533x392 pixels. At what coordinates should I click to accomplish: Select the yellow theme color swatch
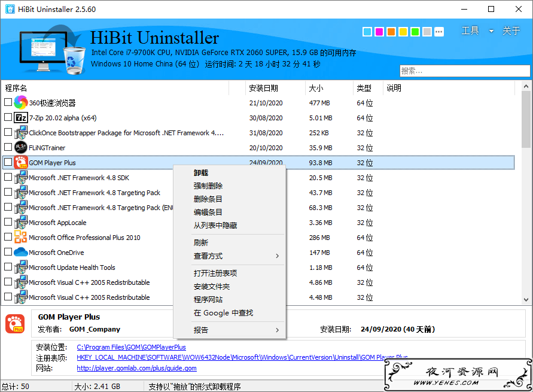pos(403,32)
